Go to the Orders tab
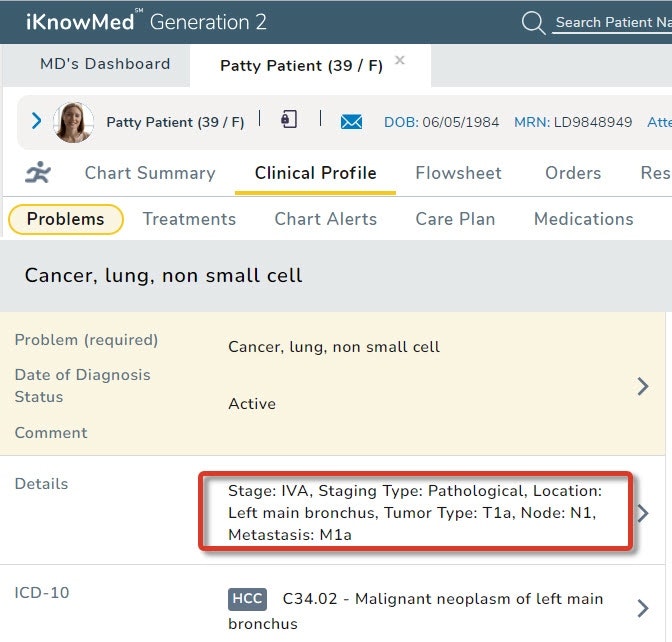672x642 pixels. tap(573, 173)
